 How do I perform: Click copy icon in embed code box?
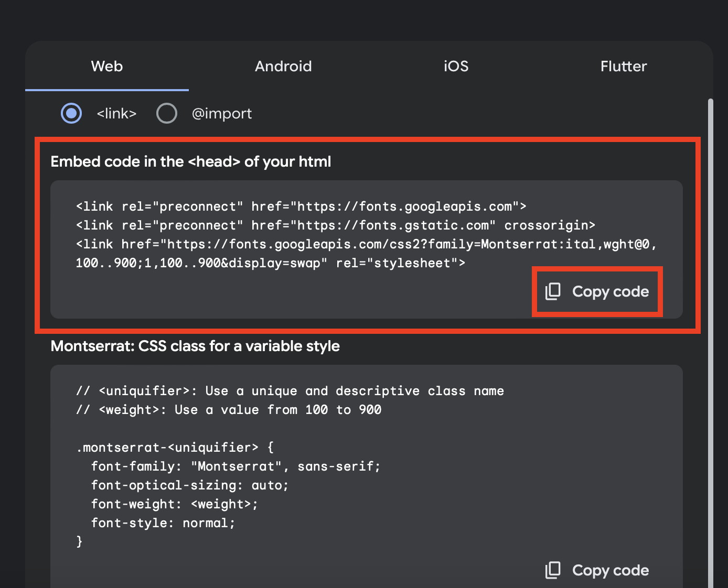pos(553,291)
